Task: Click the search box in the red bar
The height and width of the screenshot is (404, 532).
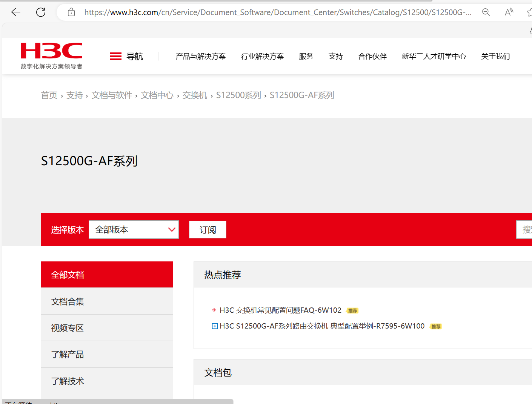Action: (x=524, y=229)
